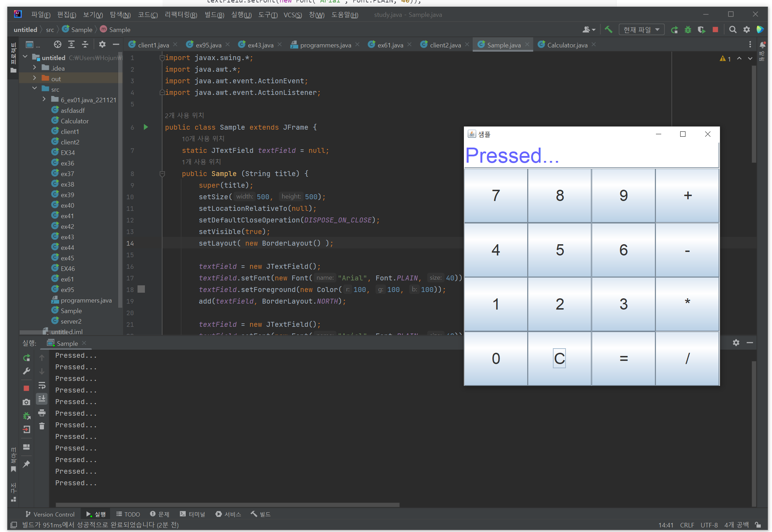
Task: Click the Build project hammer icon
Action: point(608,30)
